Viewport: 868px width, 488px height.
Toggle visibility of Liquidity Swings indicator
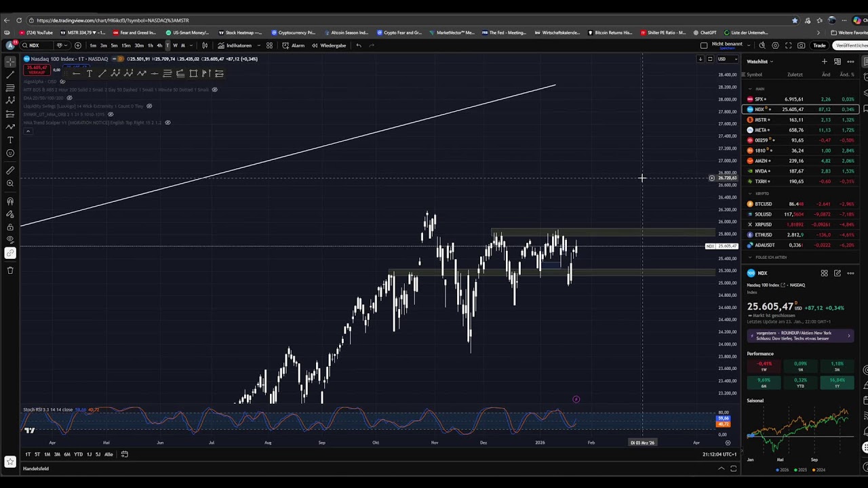coord(149,106)
